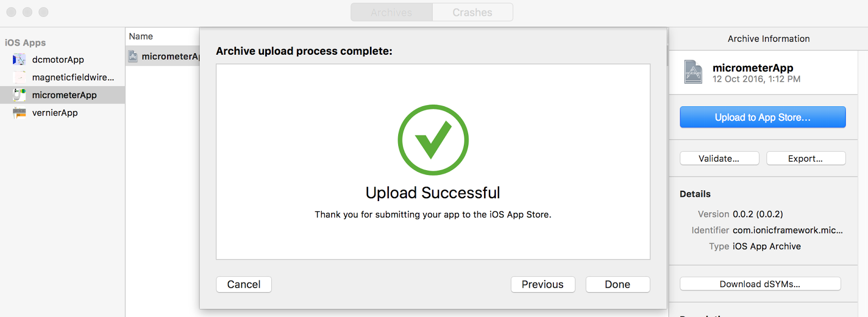This screenshot has height=317, width=868.
Task: Click the magneticfieldwire app icon
Action: (x=19, y=77)
